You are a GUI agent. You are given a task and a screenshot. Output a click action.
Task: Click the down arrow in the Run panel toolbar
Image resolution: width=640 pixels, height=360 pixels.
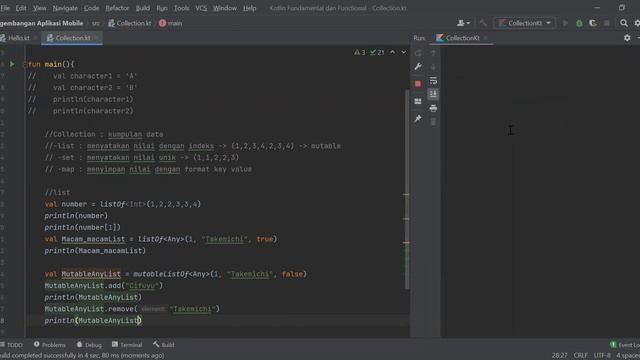click(433, 67)
